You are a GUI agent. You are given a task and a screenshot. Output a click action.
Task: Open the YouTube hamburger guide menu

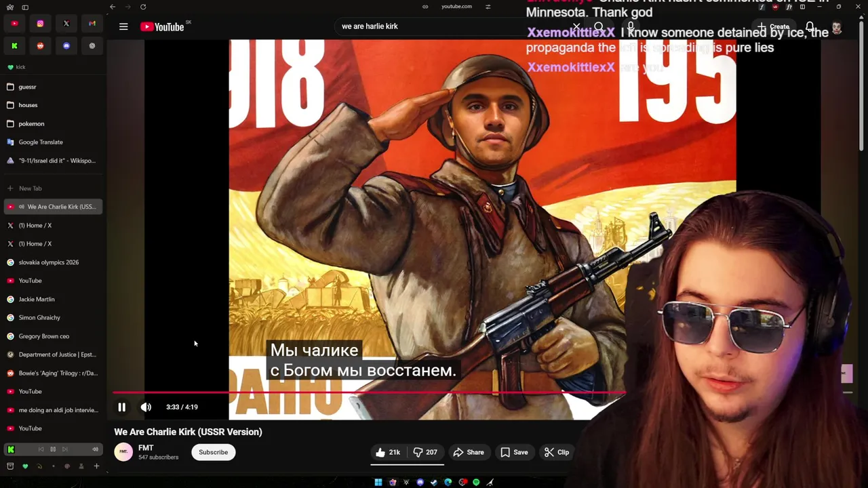(x=123, y=26)
